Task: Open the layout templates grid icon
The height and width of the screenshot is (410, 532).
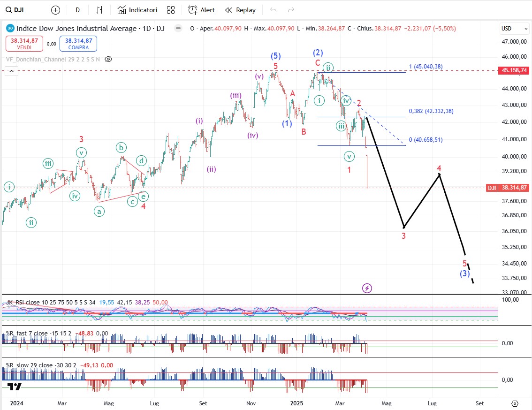Action: pos(171,10)
